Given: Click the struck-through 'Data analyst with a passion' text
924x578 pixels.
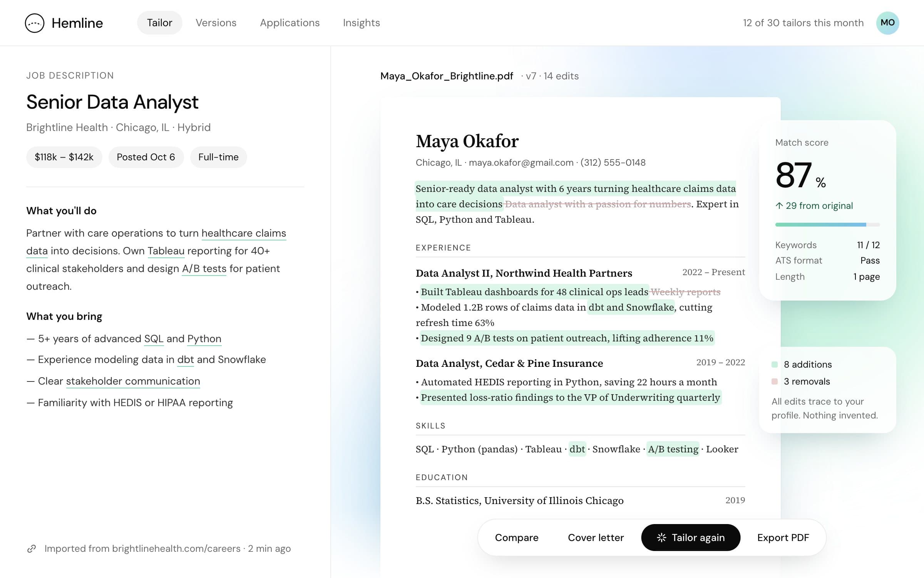Looking at the screenshot, I should tap(598, 204).
